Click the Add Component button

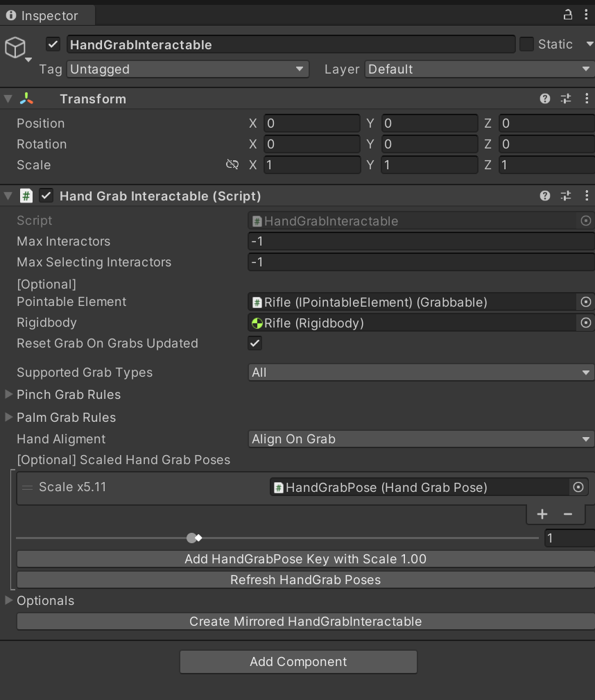pos(298,662)
